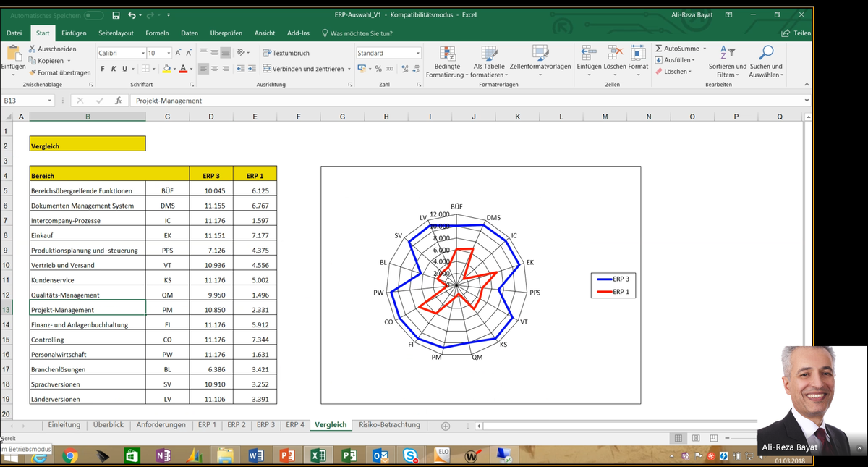Open Word from the taskbar
The width and height of the screenshot is (868, 467).
(256, 456)
